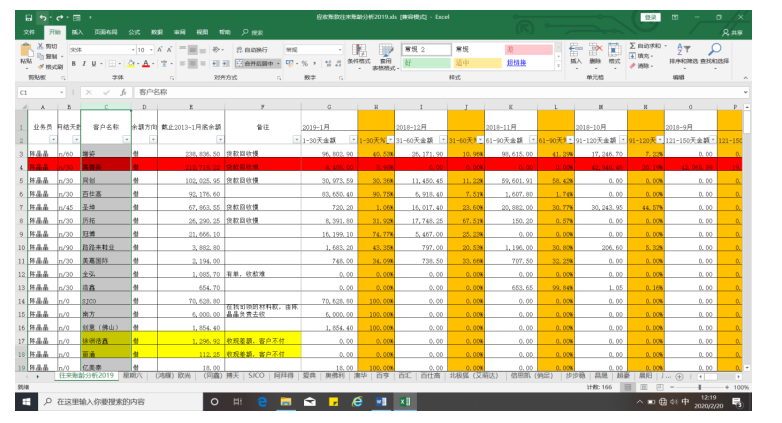Click Sort & Filter (排序和筛选) icon

click(x=684, y=49)
